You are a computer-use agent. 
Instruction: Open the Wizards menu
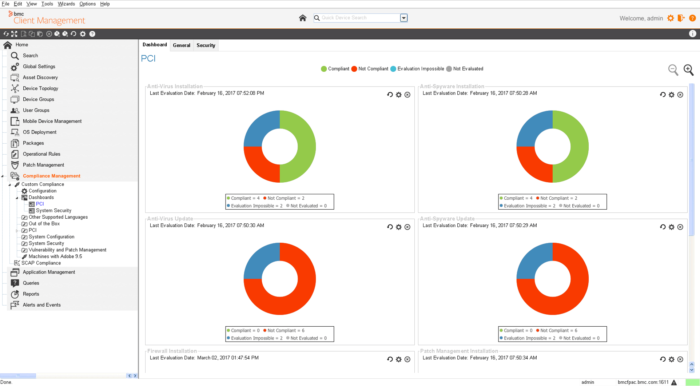[67, 4]
